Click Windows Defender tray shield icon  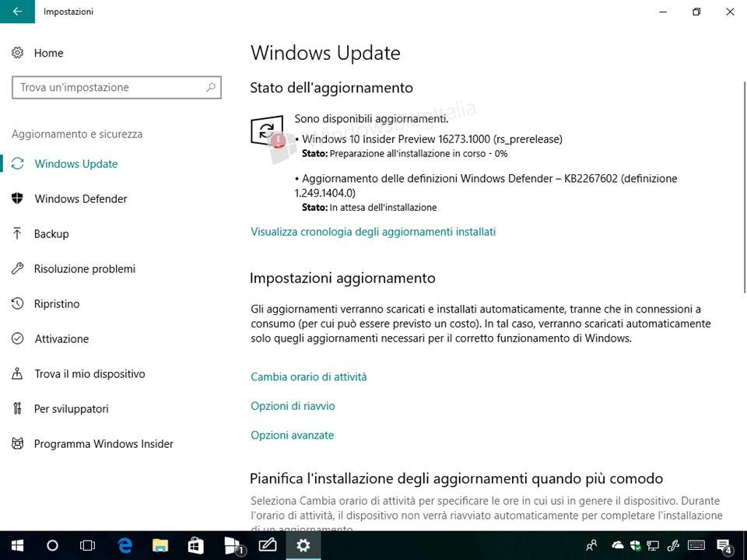tap(635, 545)
